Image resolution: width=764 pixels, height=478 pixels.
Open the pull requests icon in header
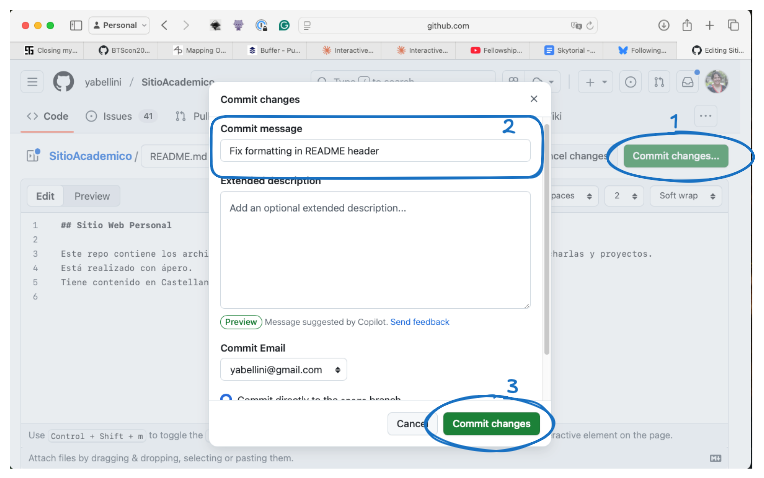point(659,82)
